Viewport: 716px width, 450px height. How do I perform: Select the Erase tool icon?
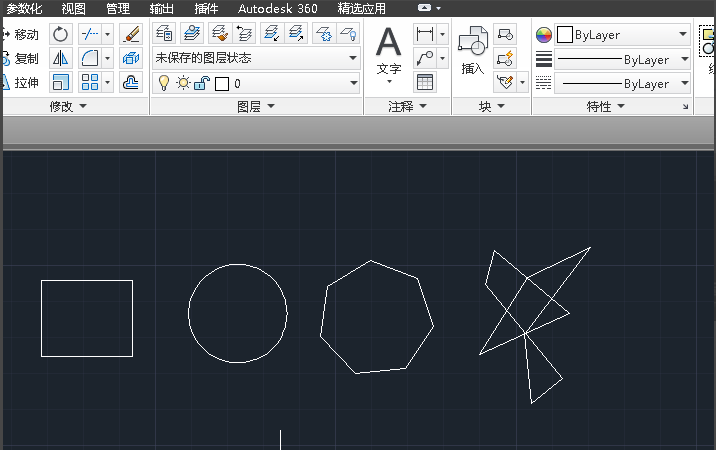click(x=130, y=34)
